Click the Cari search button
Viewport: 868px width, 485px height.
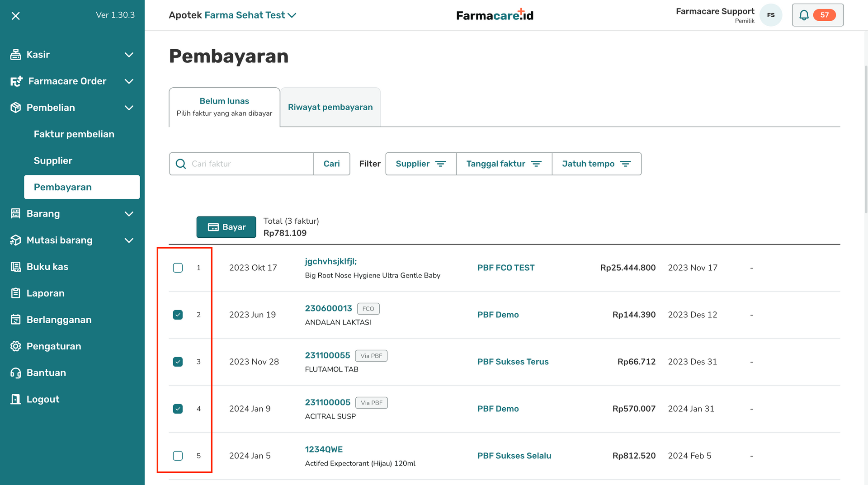[332, 164]
